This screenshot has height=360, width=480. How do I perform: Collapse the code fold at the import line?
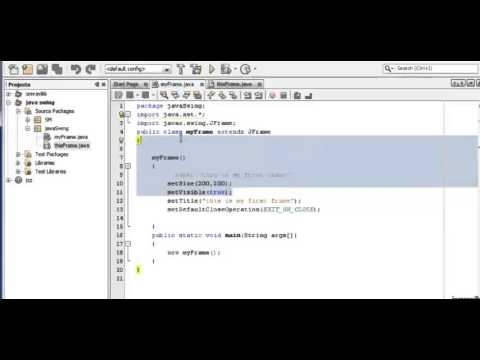pos(128,115)
